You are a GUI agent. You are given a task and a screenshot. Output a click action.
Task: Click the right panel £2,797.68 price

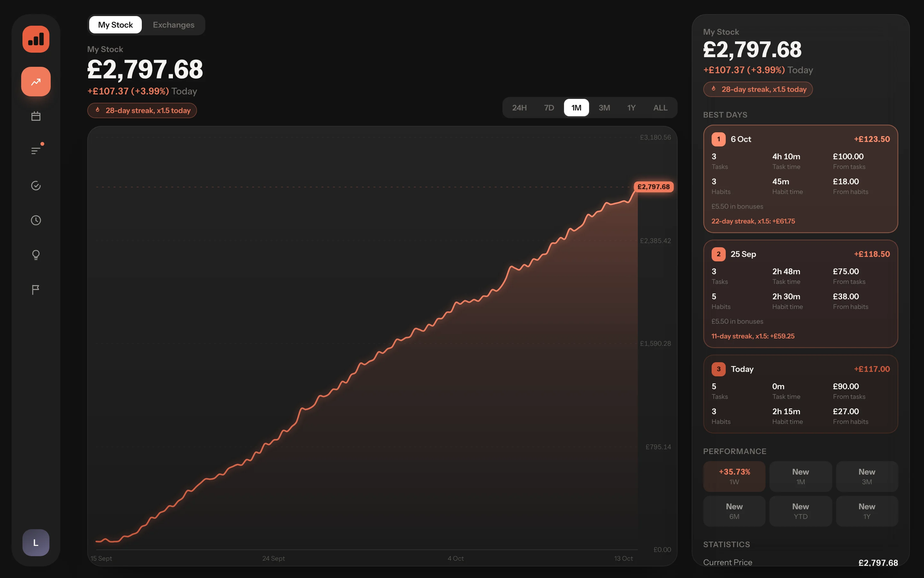pos(752,50)
